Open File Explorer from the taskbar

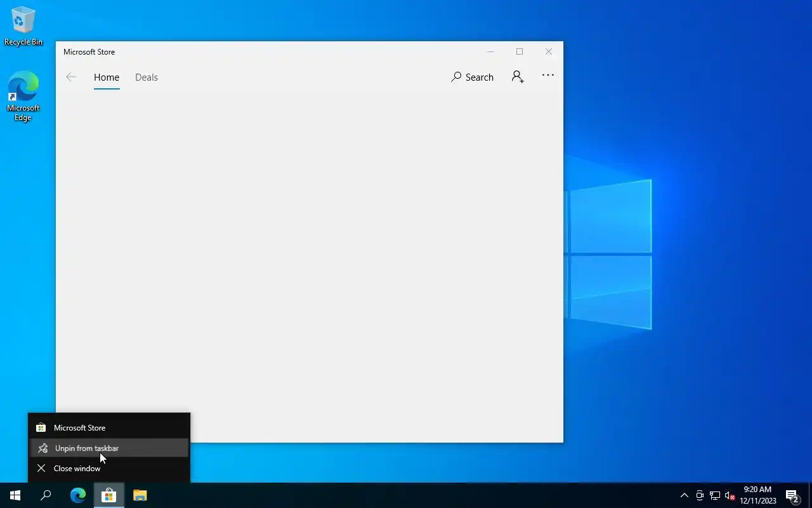[140, 495]
